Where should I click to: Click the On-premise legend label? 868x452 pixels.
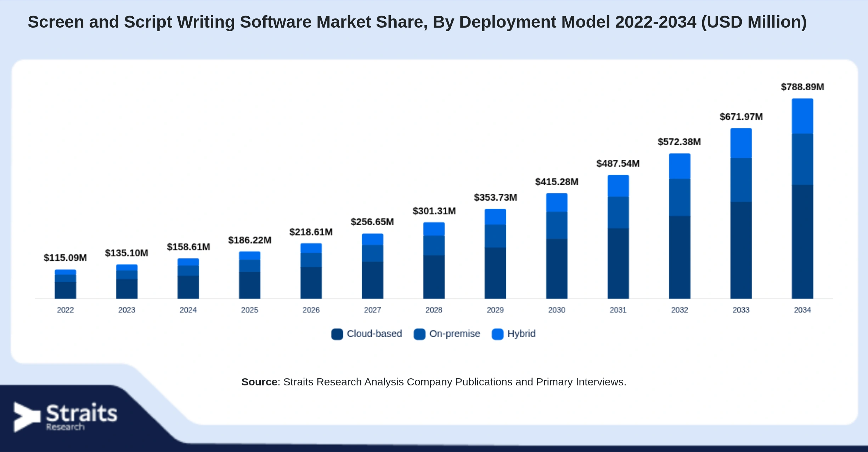[x=455, y=334]
